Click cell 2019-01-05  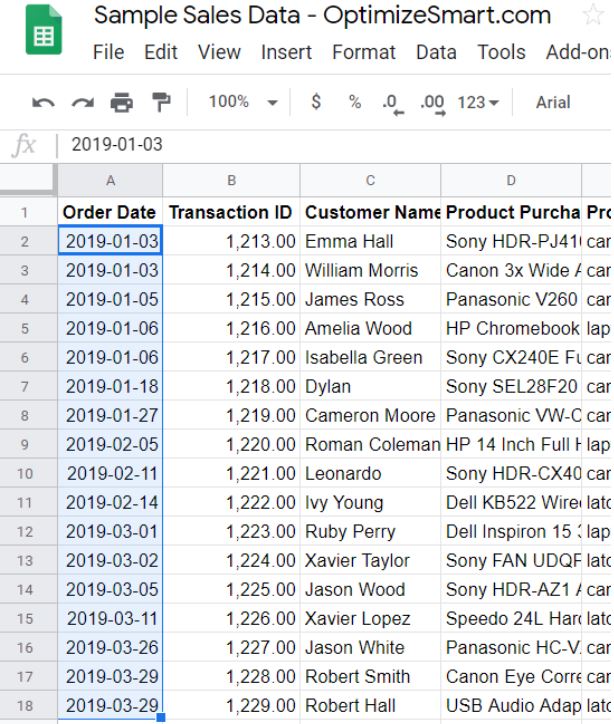(x=110, y=299)
